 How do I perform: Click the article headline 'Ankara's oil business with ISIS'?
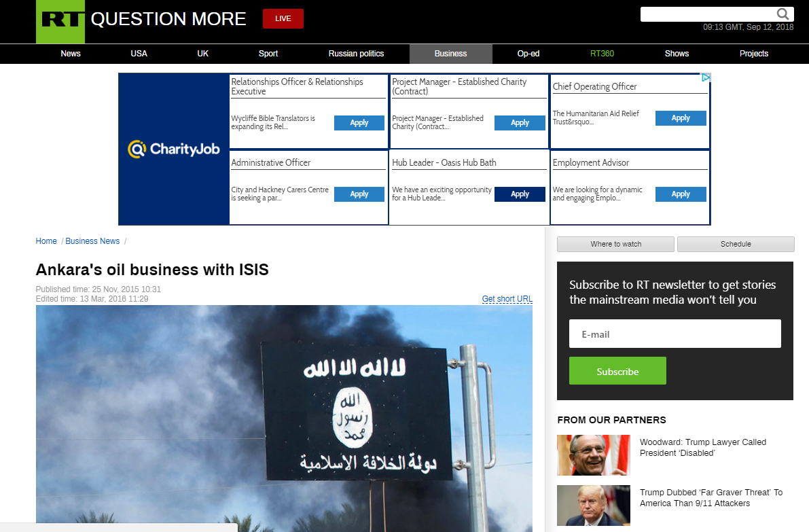click(152, 270)
